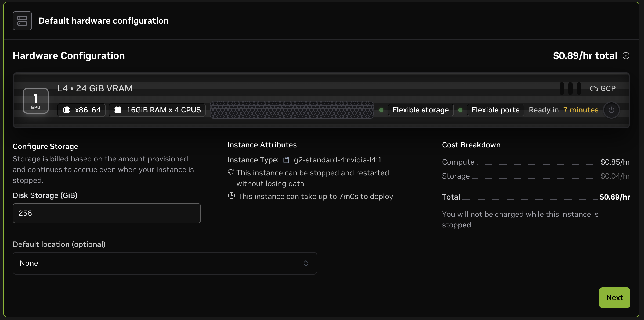Click the Disk Storage (GiB) label

(45, 195)
